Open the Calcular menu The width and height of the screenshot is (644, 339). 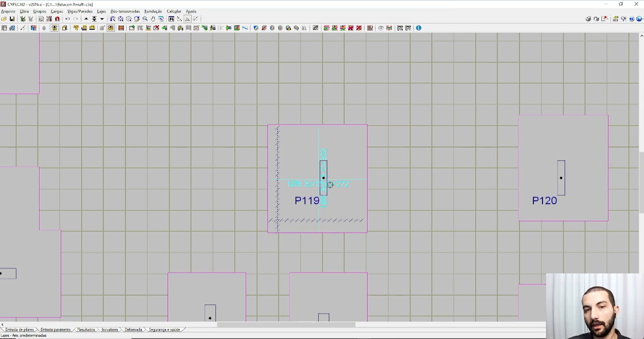(174, 11)
